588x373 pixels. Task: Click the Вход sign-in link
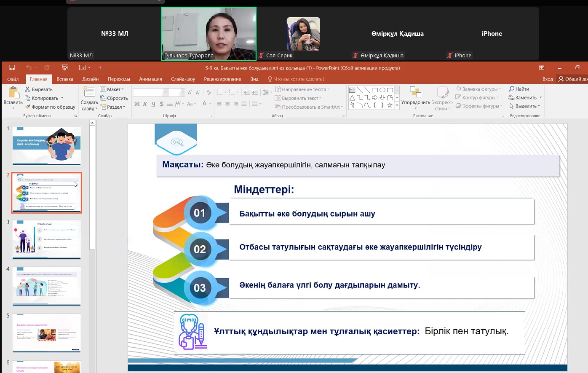click(548, 79)
